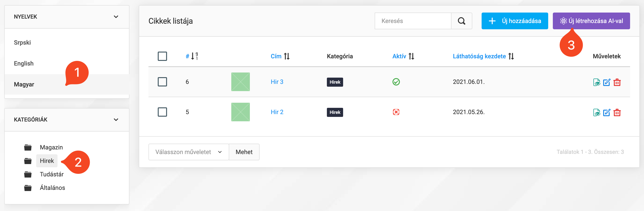Tick the checkbox for article 6
The width and height of the screenshot is (644, 211).
pos(162,82)
